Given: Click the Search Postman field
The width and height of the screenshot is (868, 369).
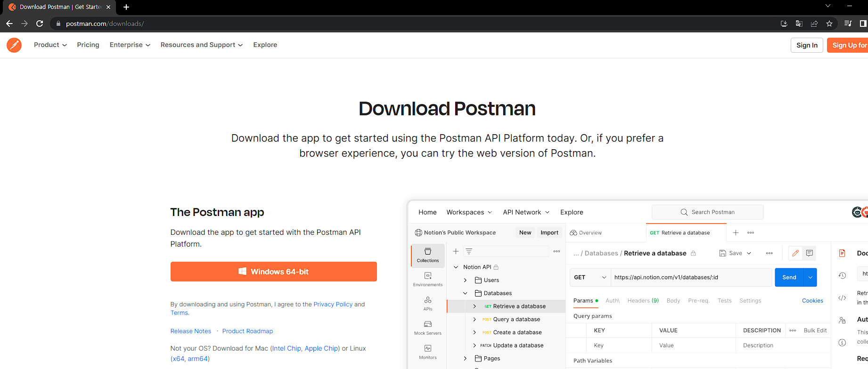Looking at the screenshot, I should click(707, 212).
